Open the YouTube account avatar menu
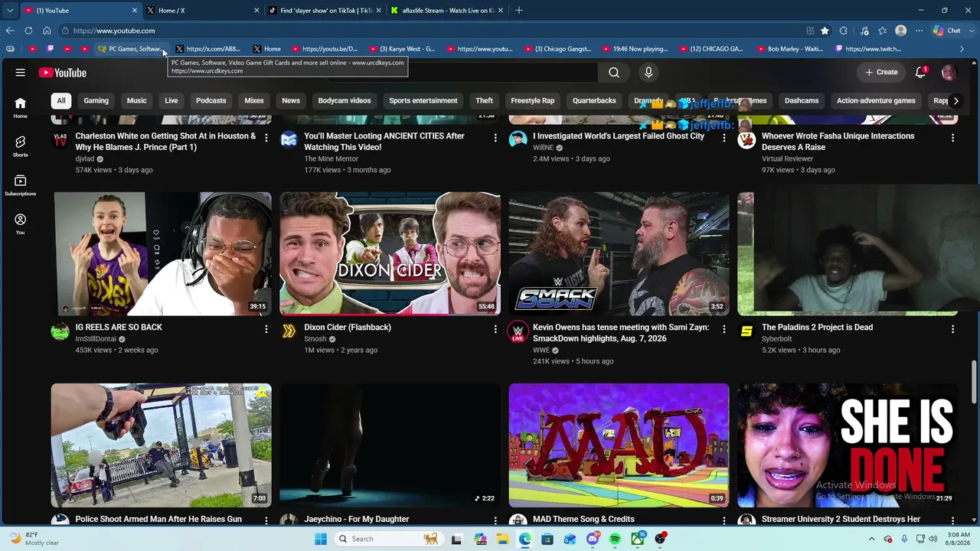The height and width of the screenshot is (551, 980). [949, 73]
